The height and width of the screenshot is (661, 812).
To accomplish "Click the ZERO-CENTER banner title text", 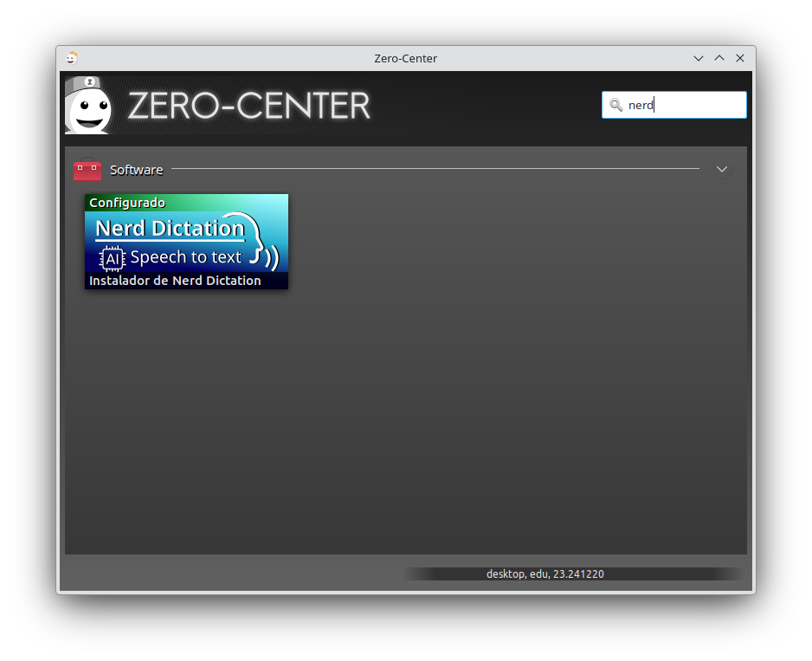I will click(x=249, y=106).
